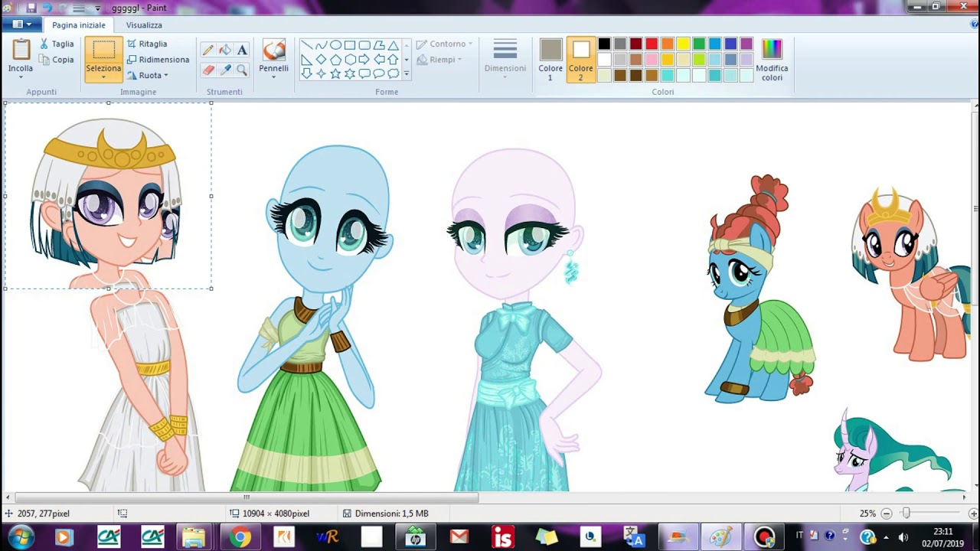Screen dimensions: 980x551
Task: Activate Colore 2 background color
Action: [x=580, y=60]
